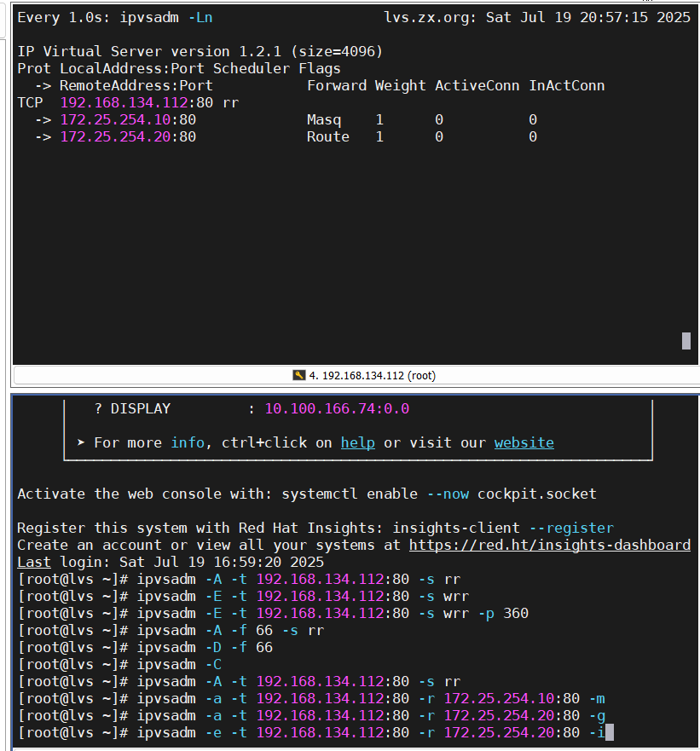Screen dimensions: 700x751
Task: Click the "Route" forward method value
Action: 327,137
